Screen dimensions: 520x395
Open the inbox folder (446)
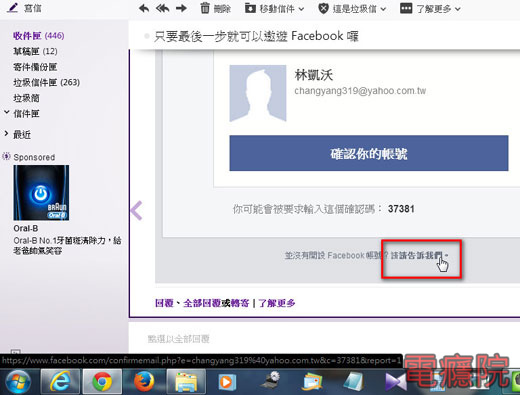click(x=39, y=36)
